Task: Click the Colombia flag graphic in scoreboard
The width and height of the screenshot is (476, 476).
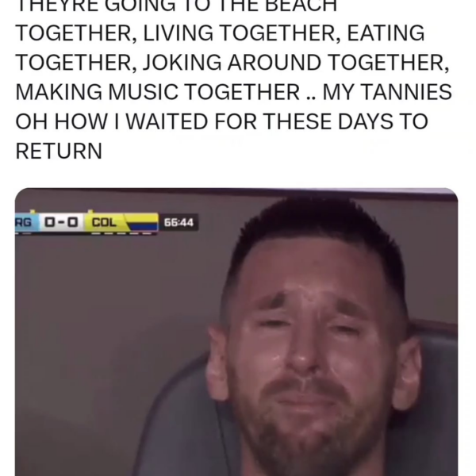Action: point(142,223)
